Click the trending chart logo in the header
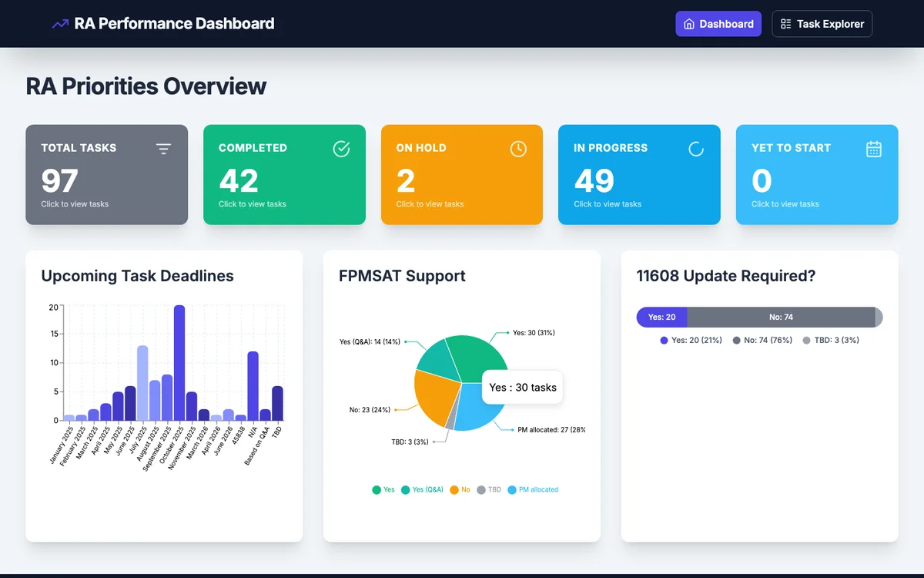The width and height of the screenshot is (924, 578). pyautogui.click(x=60, y=24)
